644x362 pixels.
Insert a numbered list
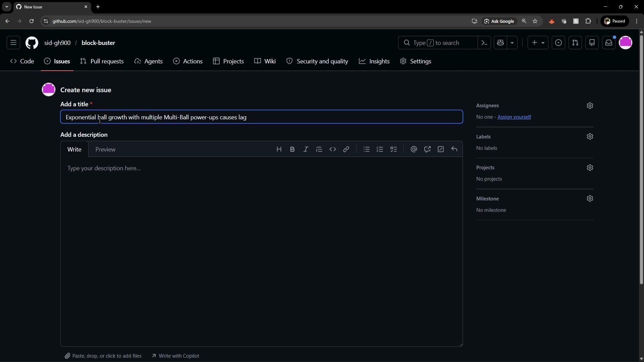pyautogui.click(x=380, y=149)
